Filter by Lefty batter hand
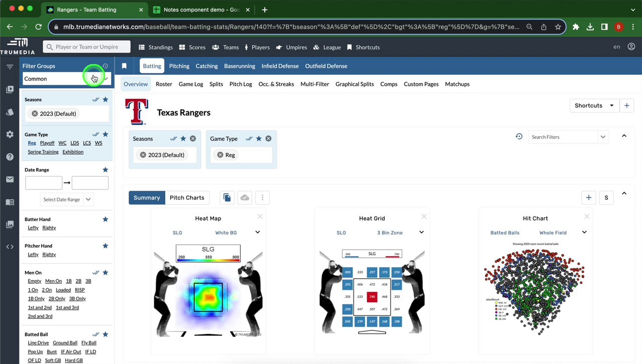 (x=33, y=228)
